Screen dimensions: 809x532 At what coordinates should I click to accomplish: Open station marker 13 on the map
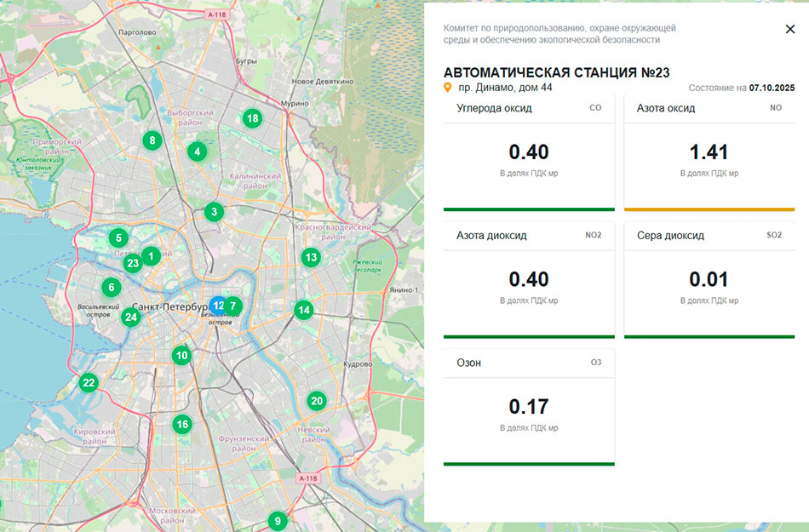point(311,257)
